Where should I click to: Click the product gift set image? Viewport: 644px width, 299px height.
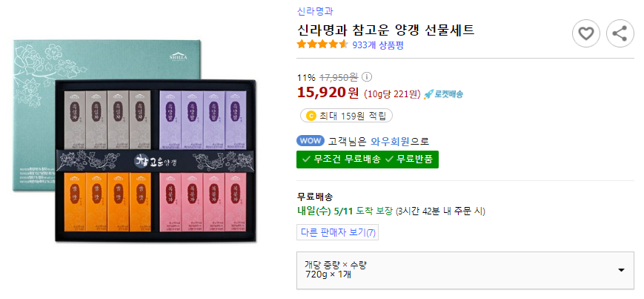(135, 141)
